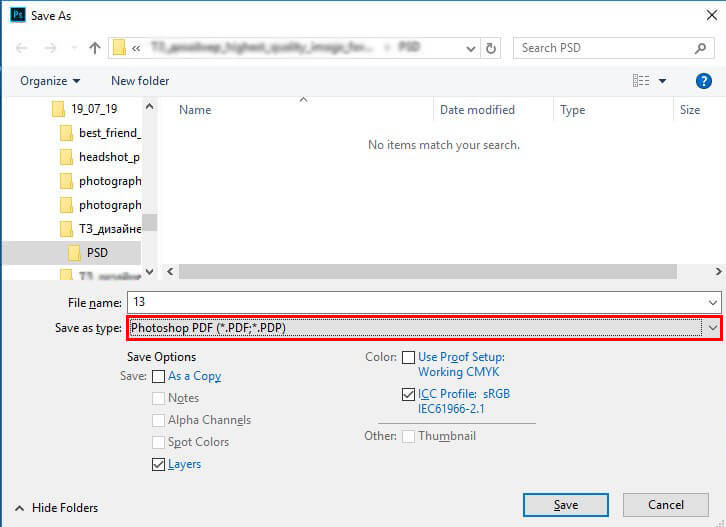This screenshot has height=527, width=726.
Task: Sort by Date modified column
Action: (x=477, y=110)
